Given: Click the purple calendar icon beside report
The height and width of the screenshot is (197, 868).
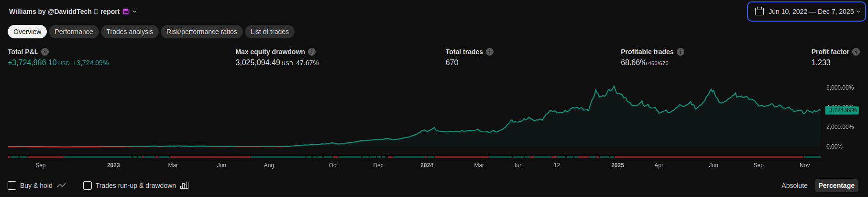Looking at the screenshot, I should 126,12.
